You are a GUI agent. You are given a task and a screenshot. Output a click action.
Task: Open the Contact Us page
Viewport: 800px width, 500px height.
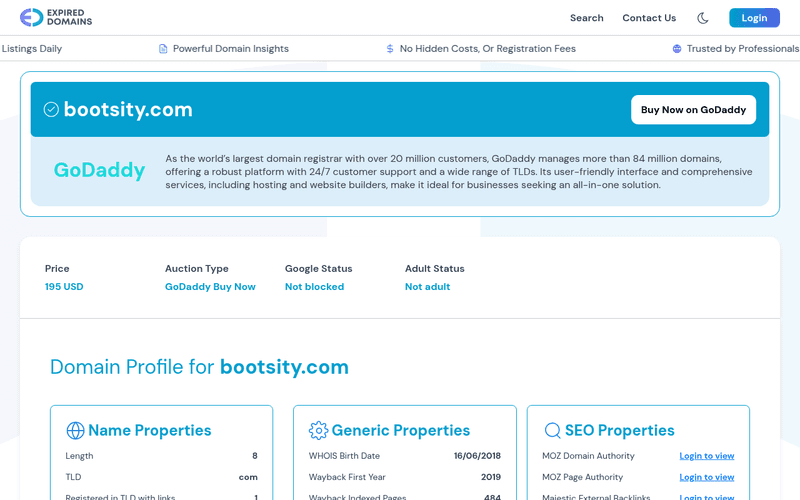pyautogui.click(x=649, y=18)
